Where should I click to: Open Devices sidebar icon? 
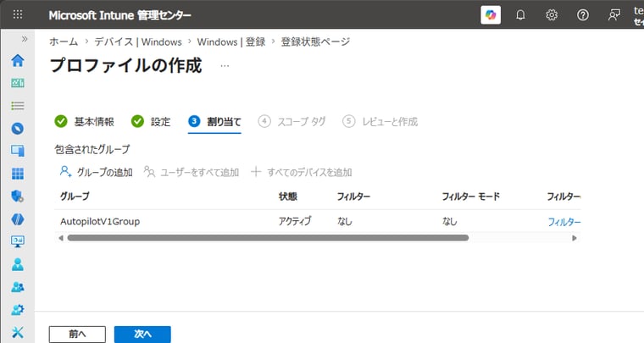pyautogui.click(x=18, y=151)
